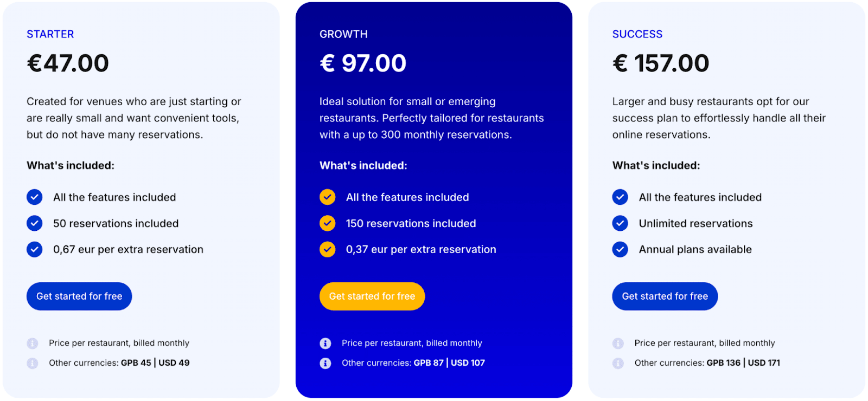Click checkmark icon beside Unlimited reservations
This screenshot has height=401, width=868.
(x=620, y=223)
